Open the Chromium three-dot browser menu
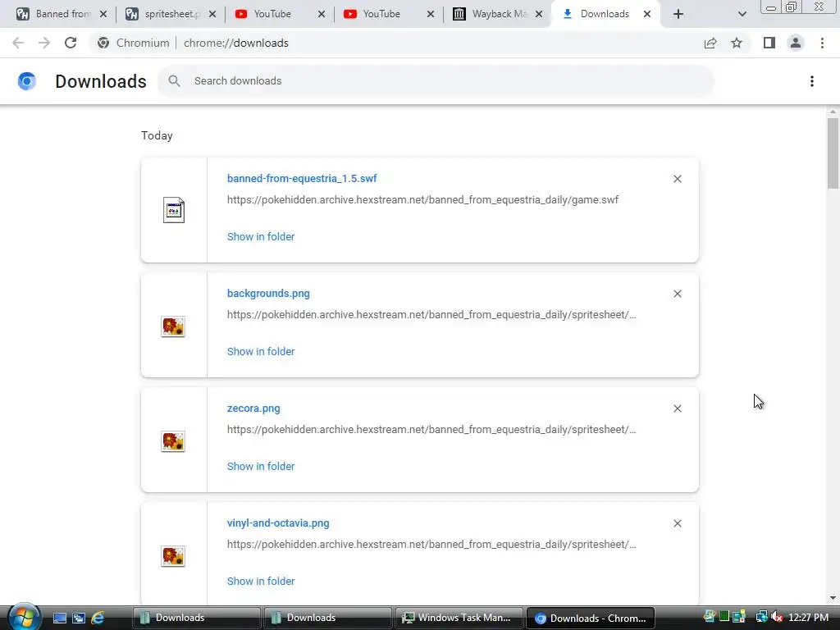 tap(822, 43)
